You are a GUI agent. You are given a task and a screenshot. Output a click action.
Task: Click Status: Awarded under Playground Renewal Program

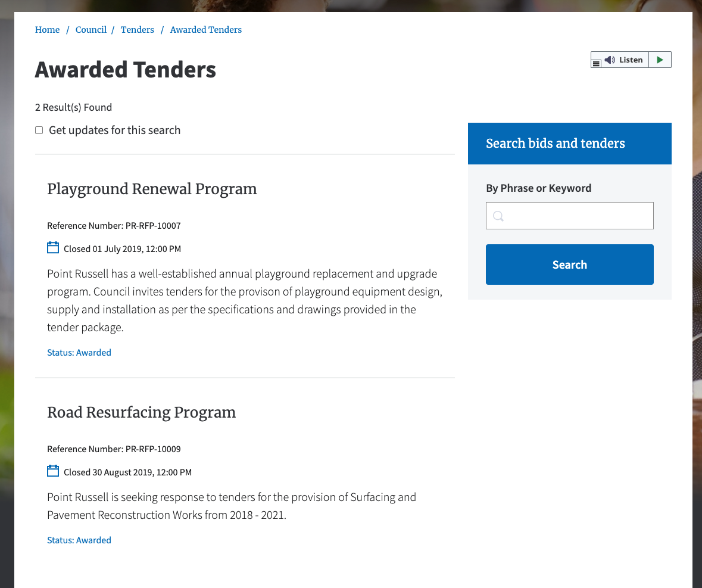tap(79, 352)
